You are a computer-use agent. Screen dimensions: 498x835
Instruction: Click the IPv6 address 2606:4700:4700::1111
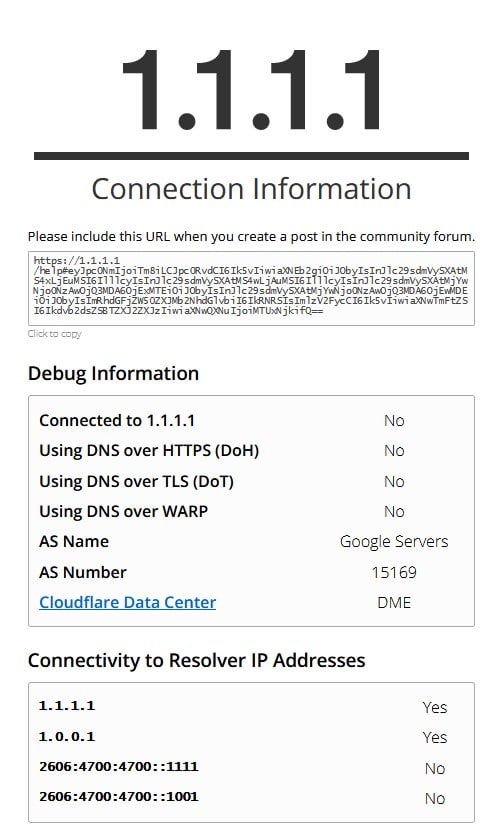[x=118, y=767]
